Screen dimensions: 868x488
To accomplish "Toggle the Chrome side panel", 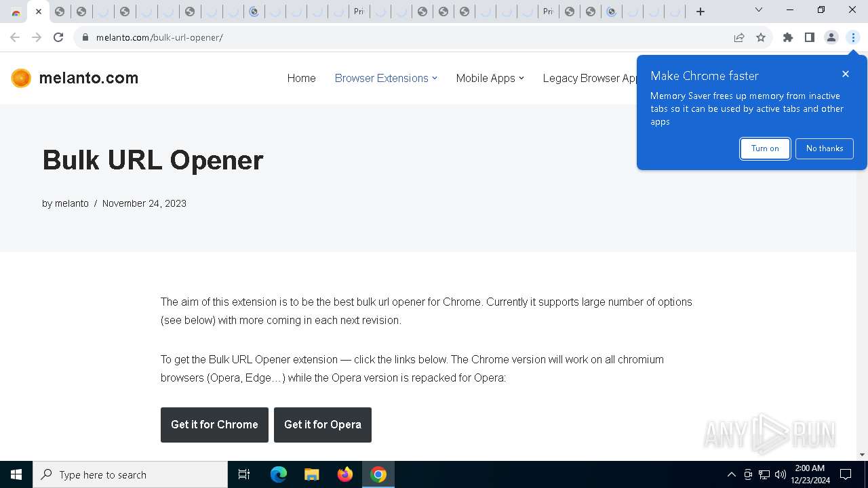I will coord(810,37).
